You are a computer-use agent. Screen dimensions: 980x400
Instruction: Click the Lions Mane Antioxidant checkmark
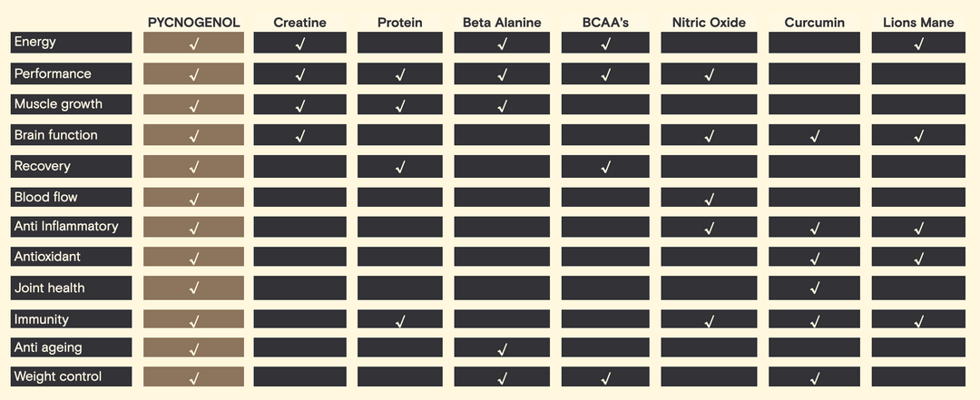[x=918, y=259]
